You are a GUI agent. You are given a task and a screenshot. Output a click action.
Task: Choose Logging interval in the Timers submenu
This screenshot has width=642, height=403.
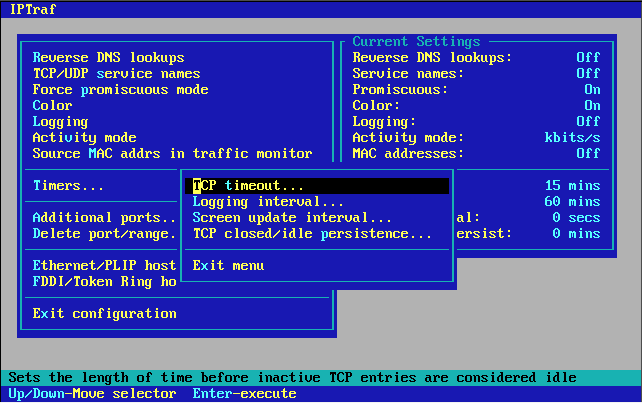[260, 202]
